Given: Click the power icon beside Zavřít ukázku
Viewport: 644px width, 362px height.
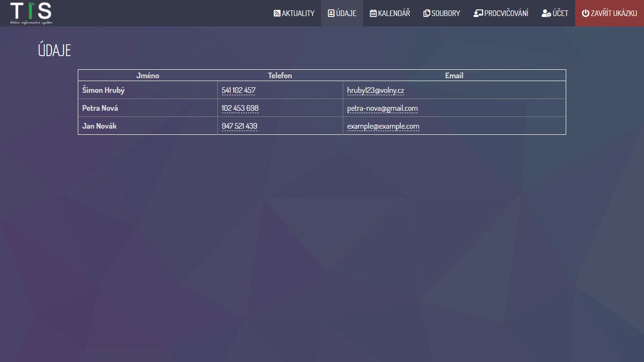Looking at the screenshot, I should 586,13.
